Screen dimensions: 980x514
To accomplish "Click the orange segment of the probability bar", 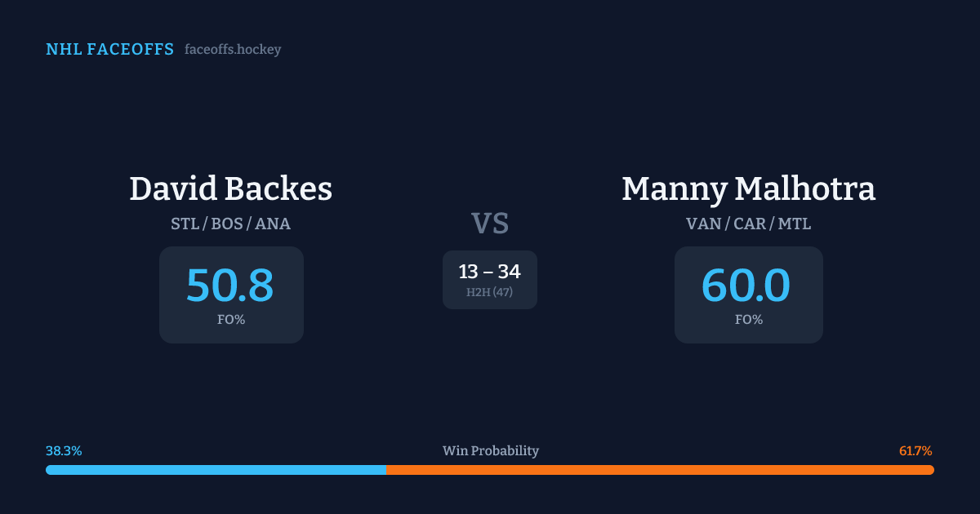I will pyautogui.click(x=660, y=470).
